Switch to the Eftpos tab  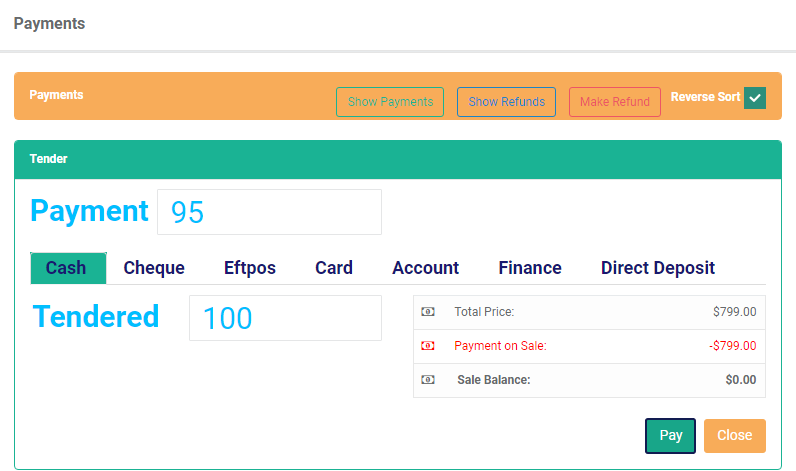click(x=250, y=268)
